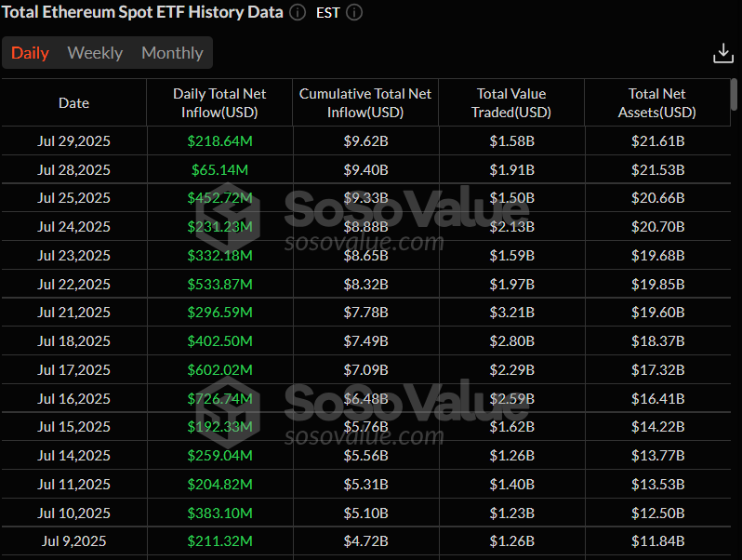Switch to the Daily tab
Screen dimensions: 742x560
(x=30, y=53)
